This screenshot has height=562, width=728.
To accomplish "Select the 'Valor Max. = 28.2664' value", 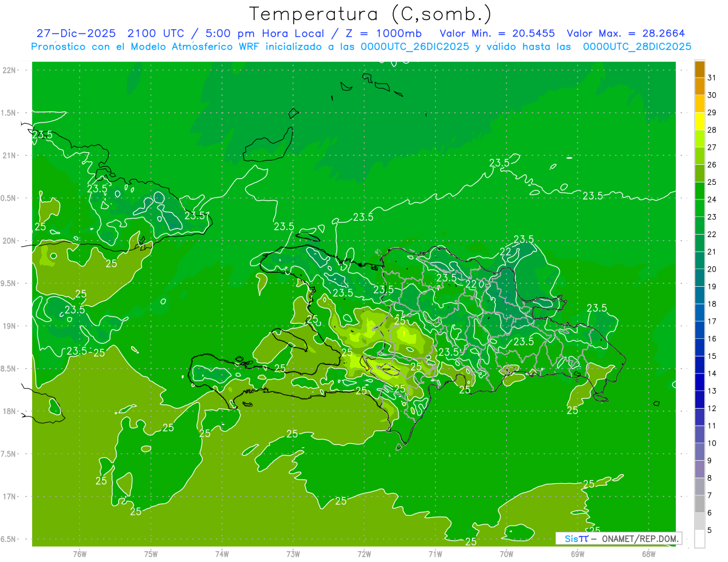I will coord(626,33).
